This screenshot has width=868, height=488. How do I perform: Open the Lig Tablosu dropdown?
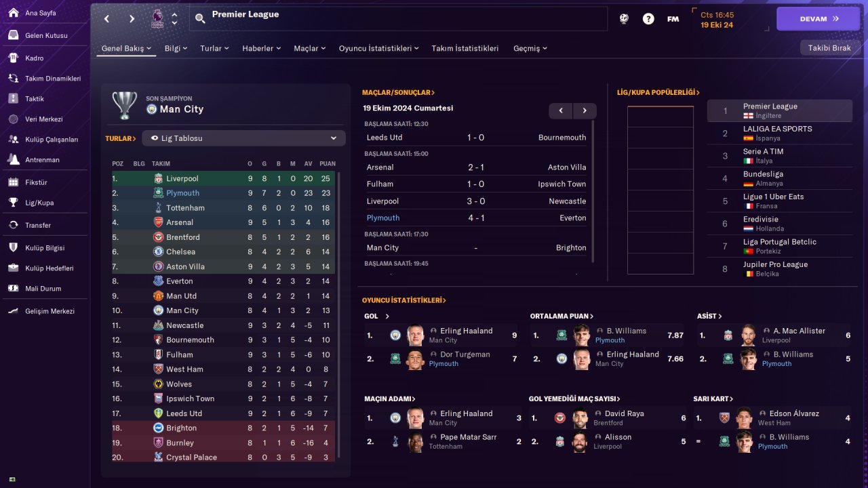[x=243, y=138]
